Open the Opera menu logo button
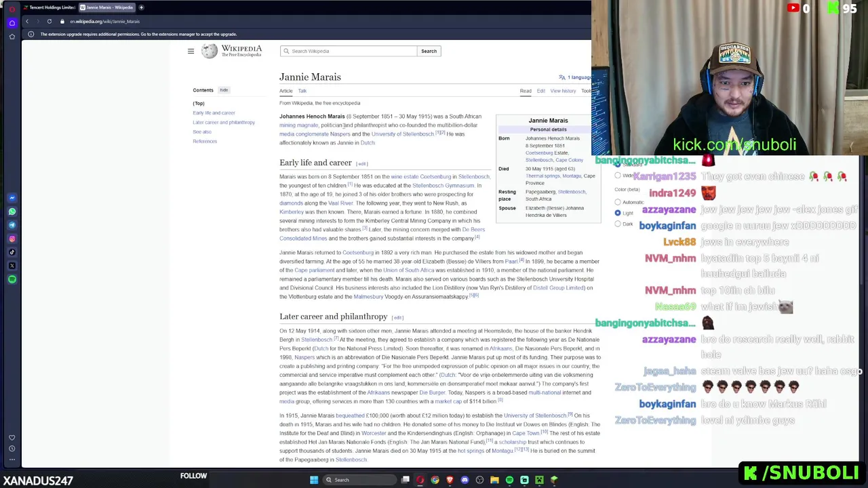Viewport: 868px width, 488px height. tap(12, 9)
